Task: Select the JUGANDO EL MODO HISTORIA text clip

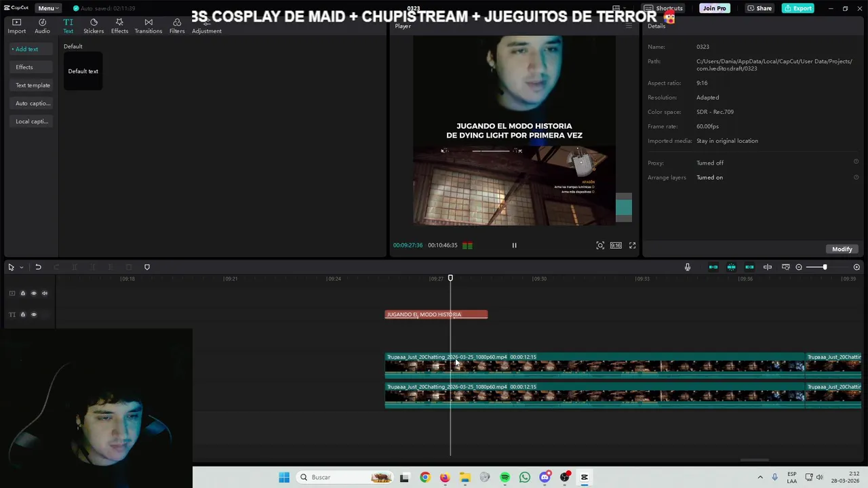Action: click(436, 314)
